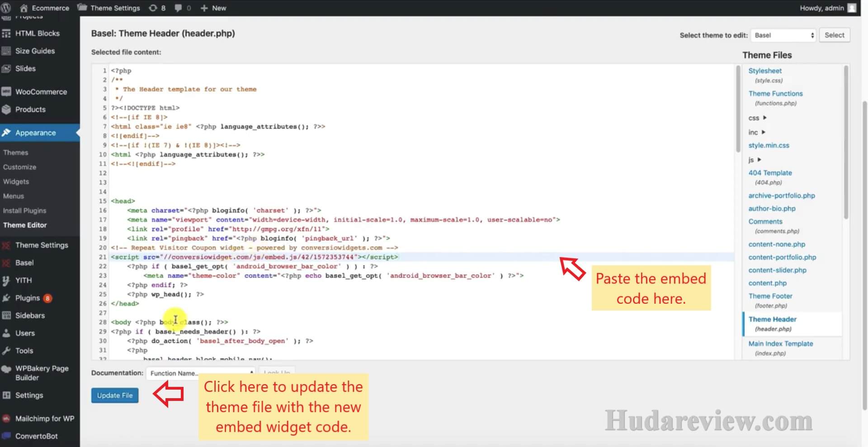Open the Function Name documentation dropdown

click(x=201, y=373)
